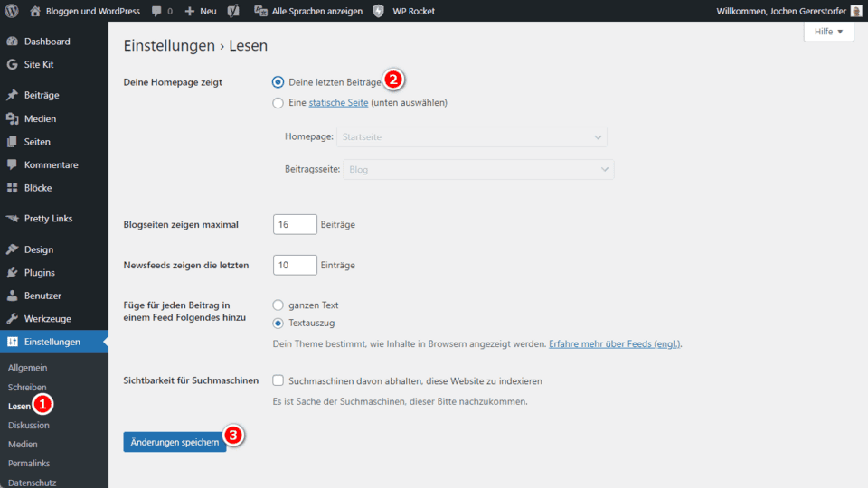868x488 pixels.
Task: Expand the Hilfe help panel
Action: point(828,32)
